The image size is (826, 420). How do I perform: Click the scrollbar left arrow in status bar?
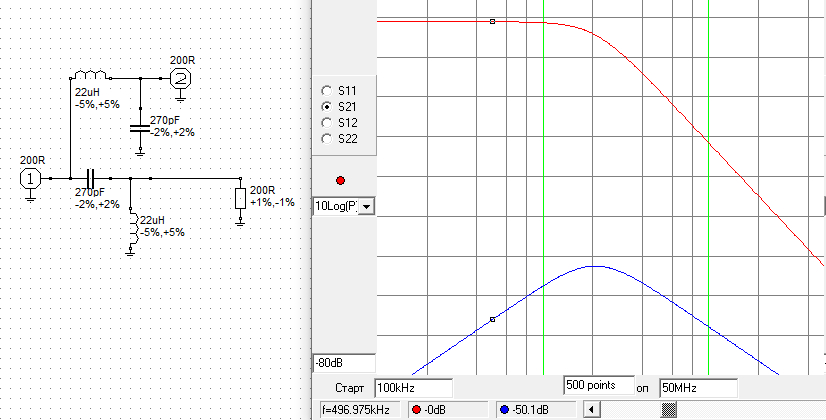pyautogui.click(x=590, y=409)
